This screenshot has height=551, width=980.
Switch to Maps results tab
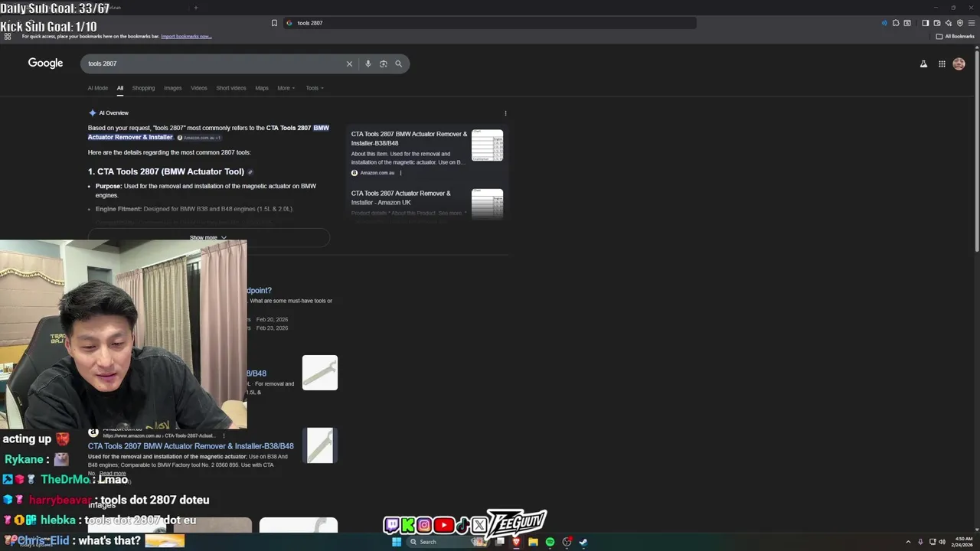(x=262, y=88)
